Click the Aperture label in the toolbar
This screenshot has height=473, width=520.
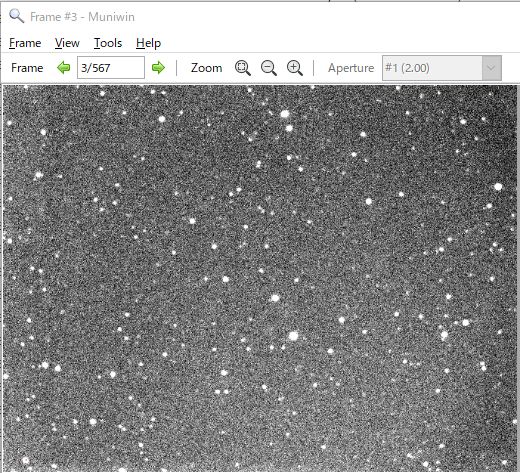click(351, 68)
